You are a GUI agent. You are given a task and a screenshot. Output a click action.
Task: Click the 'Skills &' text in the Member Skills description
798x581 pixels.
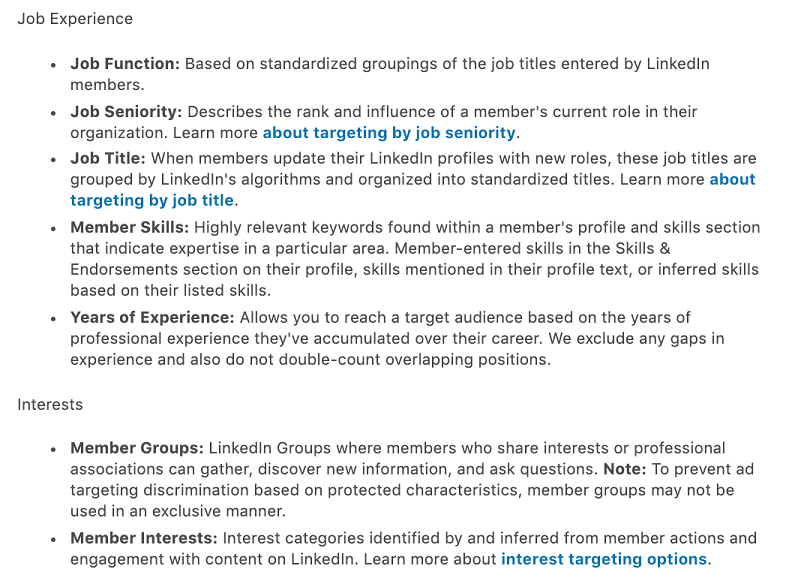tap(643, 248)
